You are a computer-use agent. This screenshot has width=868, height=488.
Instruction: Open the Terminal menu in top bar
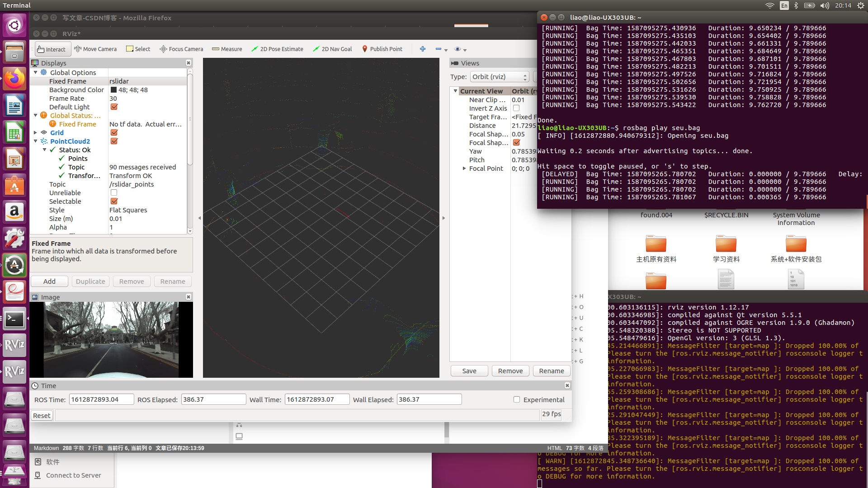17,5
